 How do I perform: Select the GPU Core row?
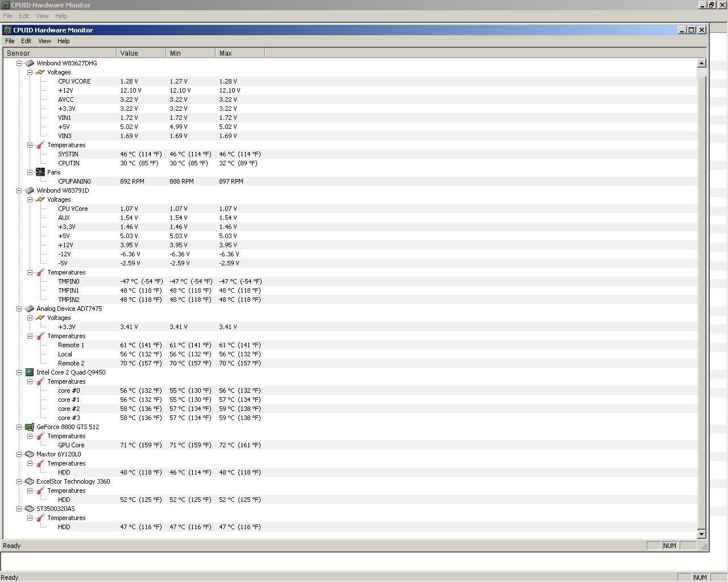(x=350, y=445)
